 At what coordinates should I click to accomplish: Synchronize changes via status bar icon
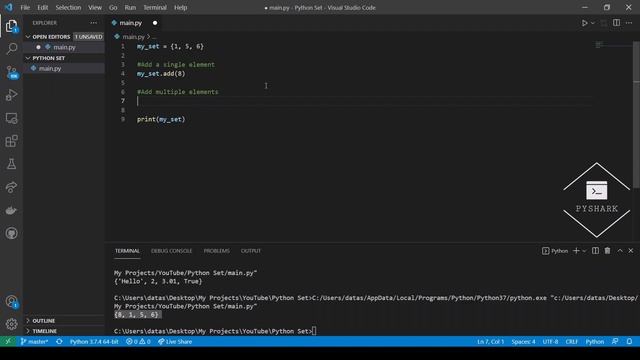click(59, 341)
